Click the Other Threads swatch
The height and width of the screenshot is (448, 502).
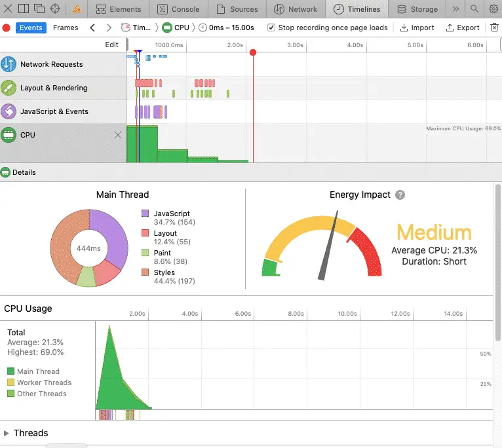[11, 394]
